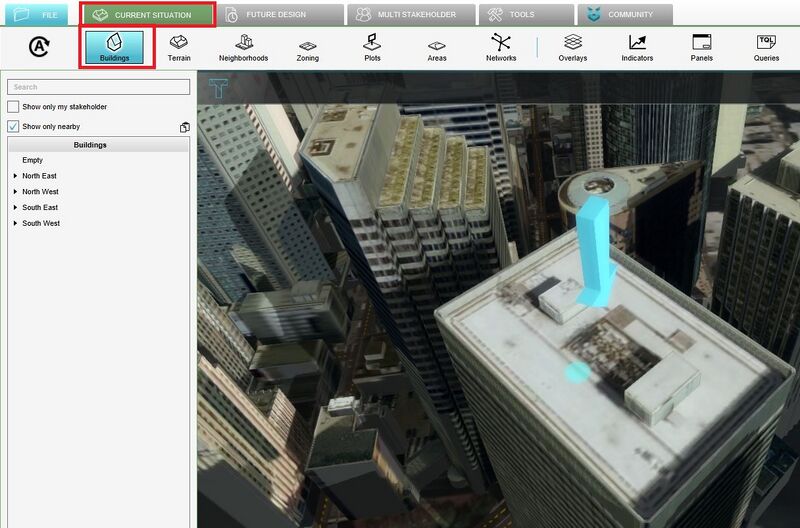The height and width of the screenshot is (528, 800).
Task: Switch to the Current Situation tab
Action: 147,15
